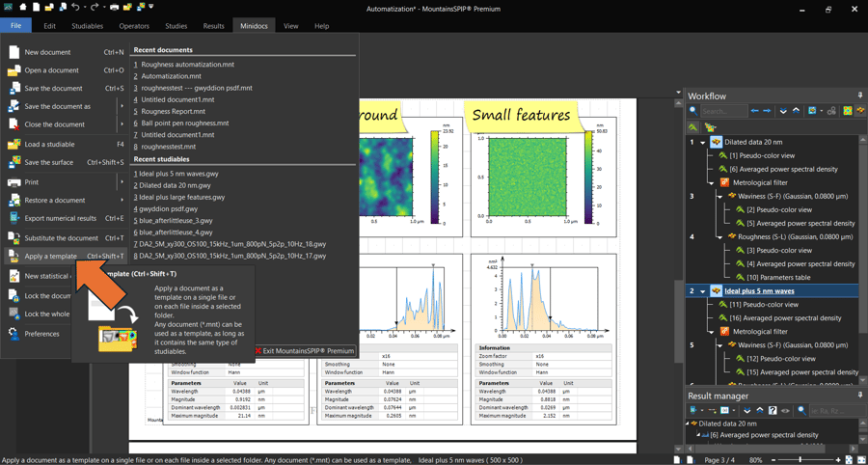Collapse the Dilated data 20 nm node
868x465 pixels.
(702, 142)
